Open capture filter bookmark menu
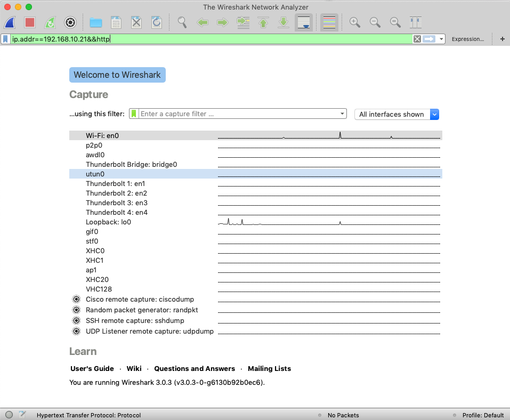This screenshot has height=420, width=510. coord(134,114)
